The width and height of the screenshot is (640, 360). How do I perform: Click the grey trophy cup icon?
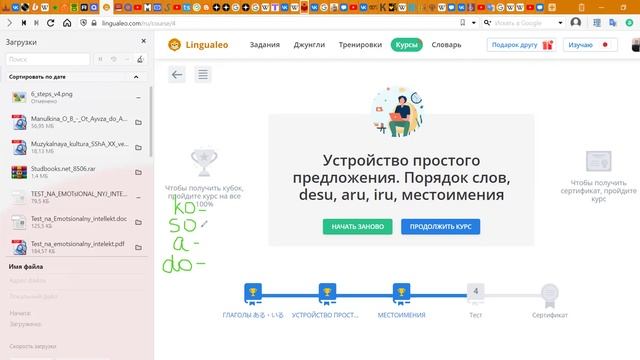click(x=204, y=162)
